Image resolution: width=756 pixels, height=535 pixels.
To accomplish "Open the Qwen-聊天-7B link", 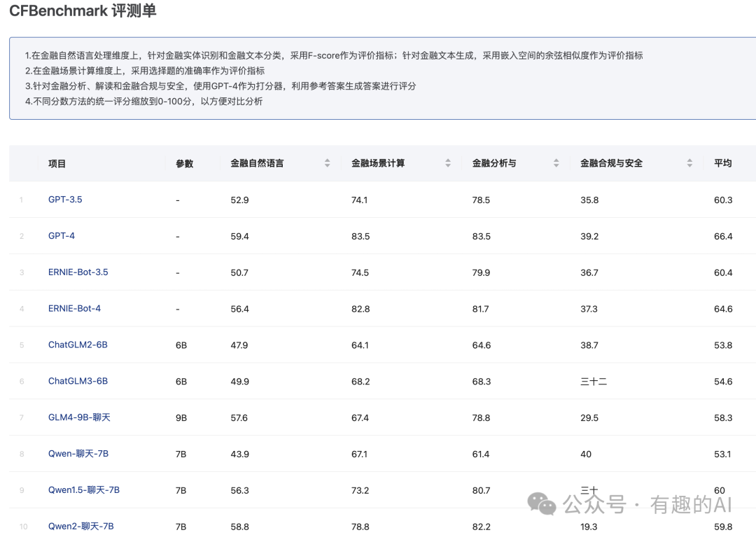I will tap(78, 454).
